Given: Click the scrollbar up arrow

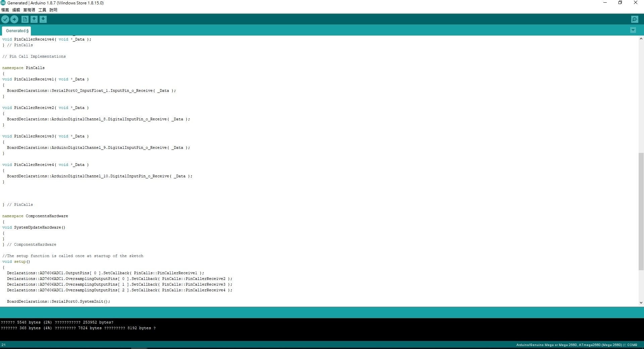Looking at the screenshot, I should pos(641,38).
